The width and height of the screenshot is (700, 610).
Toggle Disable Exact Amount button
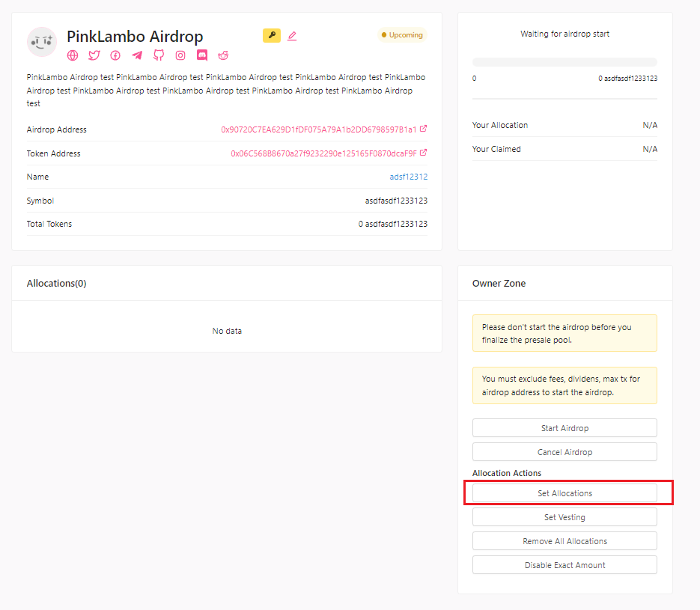[x=564, y=565]
